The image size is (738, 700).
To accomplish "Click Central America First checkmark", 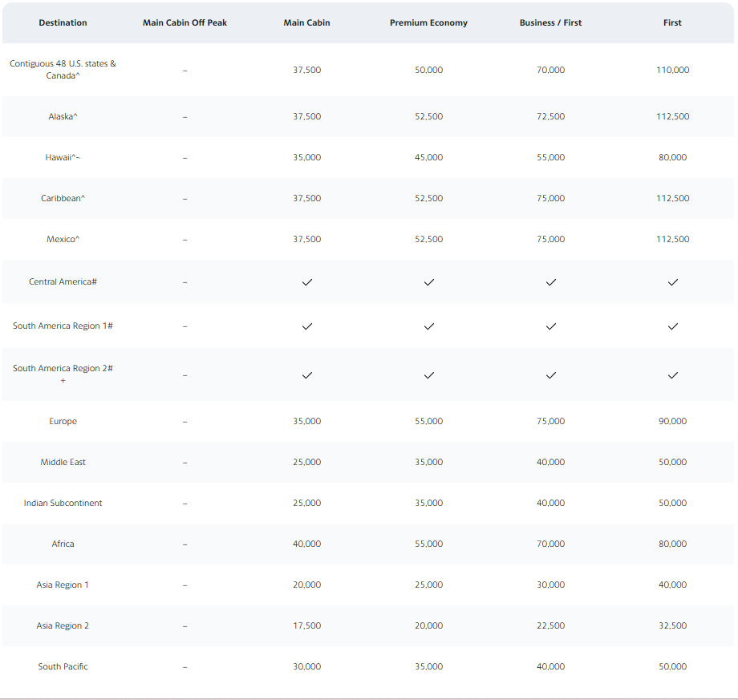I will [x=672, y=282].
